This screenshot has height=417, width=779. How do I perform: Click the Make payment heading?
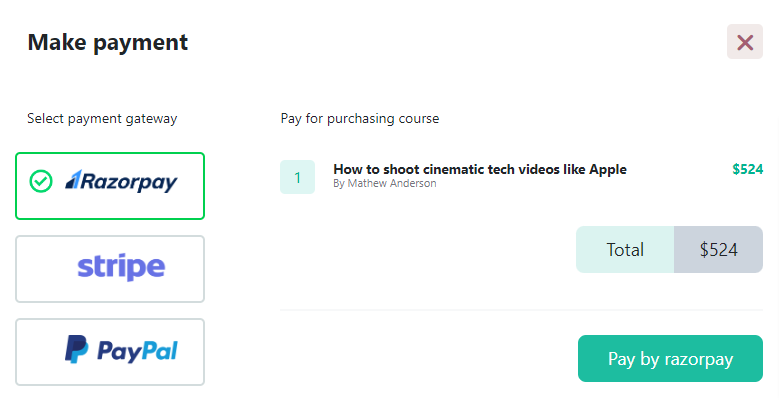[x=107, y=42]
